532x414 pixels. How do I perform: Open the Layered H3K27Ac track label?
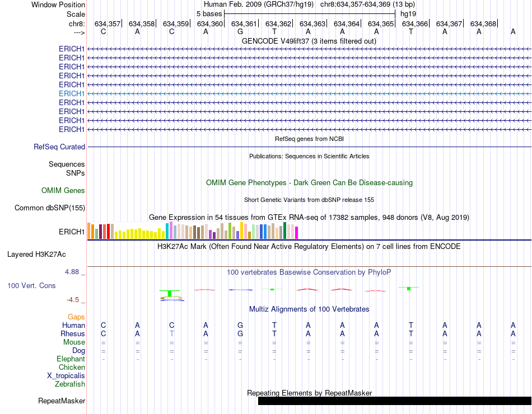click(36, 255)
